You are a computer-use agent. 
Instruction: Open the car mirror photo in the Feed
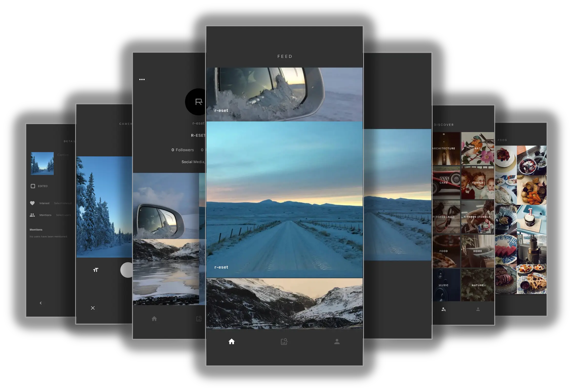(x=284, y=94)
